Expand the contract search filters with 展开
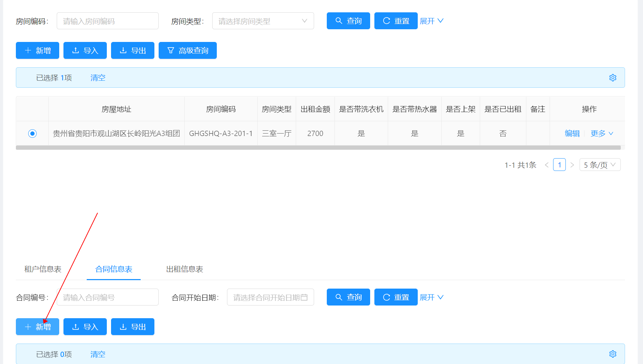Image resolution: width=643 pixels, height=364 pixels. (x=431, y=297)
